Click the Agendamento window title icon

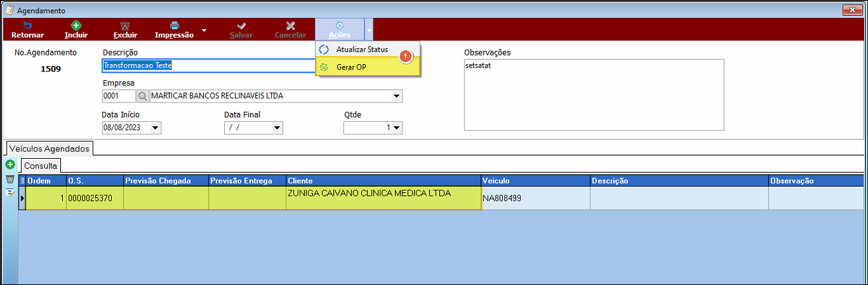9,10
